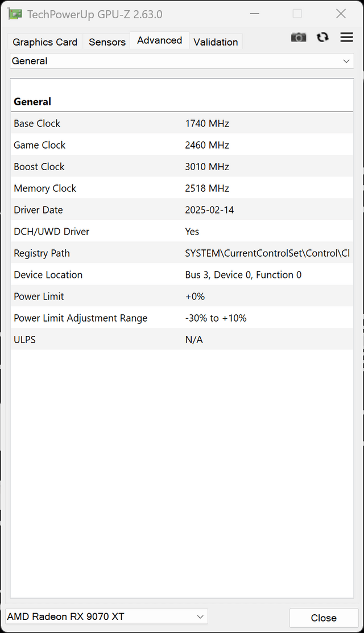
Task: Open the hamburger menu icon
Action: pyautogui.click(x=346, y=37)
